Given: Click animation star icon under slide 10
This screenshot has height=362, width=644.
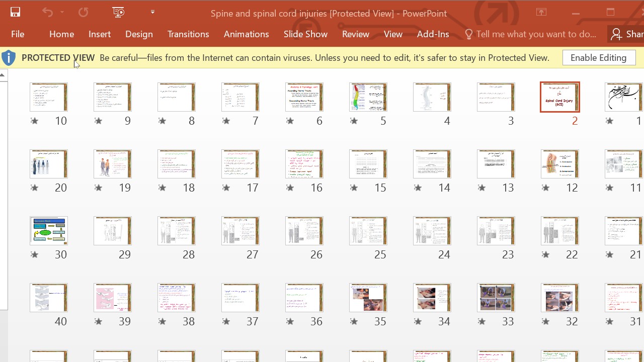Looking at the screenshot, I should 34,121.
